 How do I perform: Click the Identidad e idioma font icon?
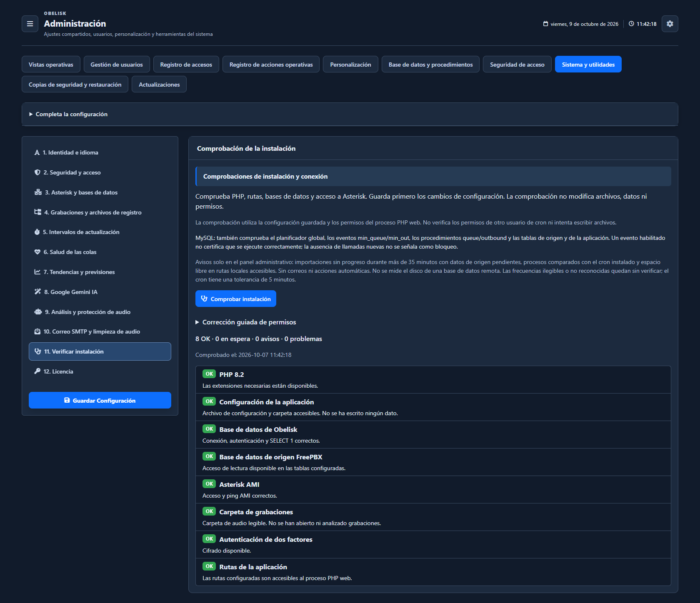click(x=37, y=152)
